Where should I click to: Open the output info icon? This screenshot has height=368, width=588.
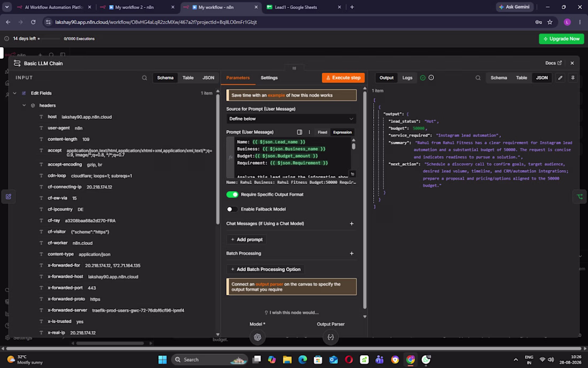tap(431, 78)
